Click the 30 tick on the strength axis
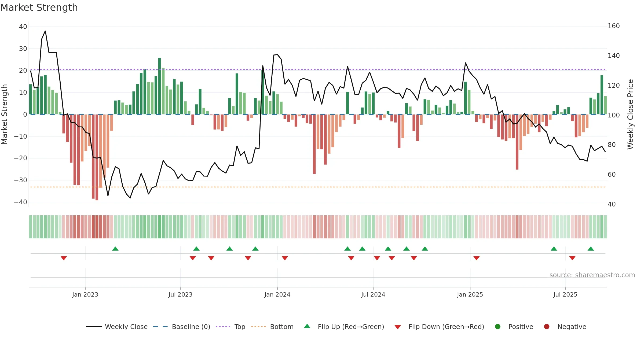 click(x=23, y=49)
